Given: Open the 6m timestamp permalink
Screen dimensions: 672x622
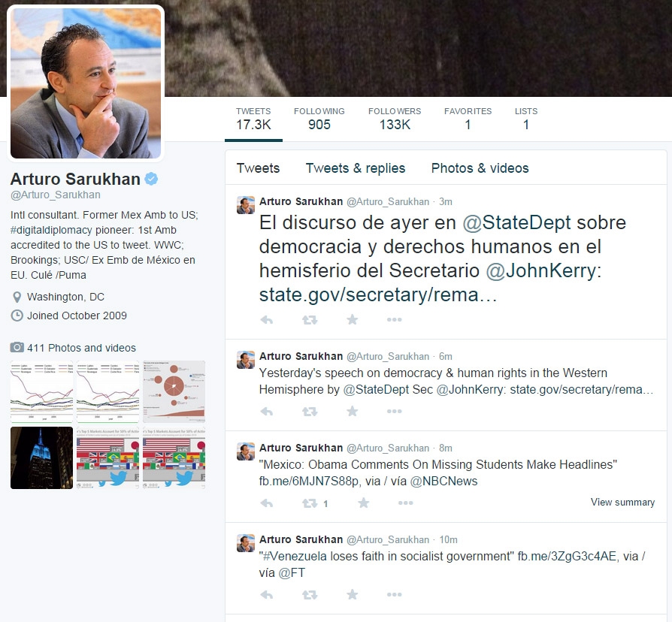Looking at the screenshot, I should point(445,356).
